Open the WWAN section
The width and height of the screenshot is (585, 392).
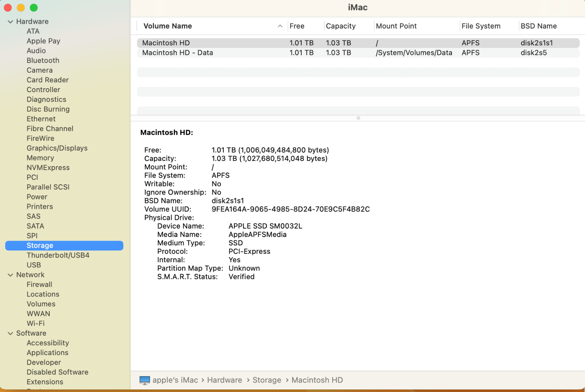38,314
